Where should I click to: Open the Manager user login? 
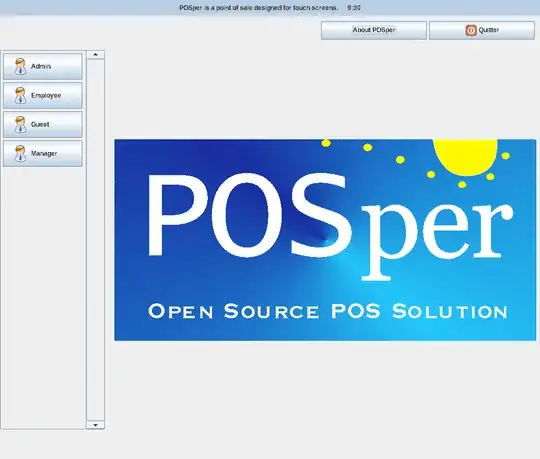tap(43, 153)
